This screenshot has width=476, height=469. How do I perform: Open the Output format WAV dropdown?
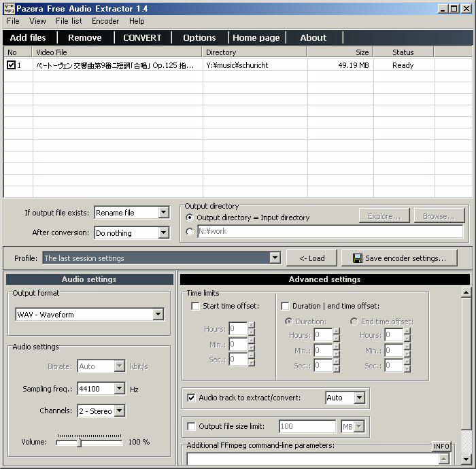click(x=158, y=314)
